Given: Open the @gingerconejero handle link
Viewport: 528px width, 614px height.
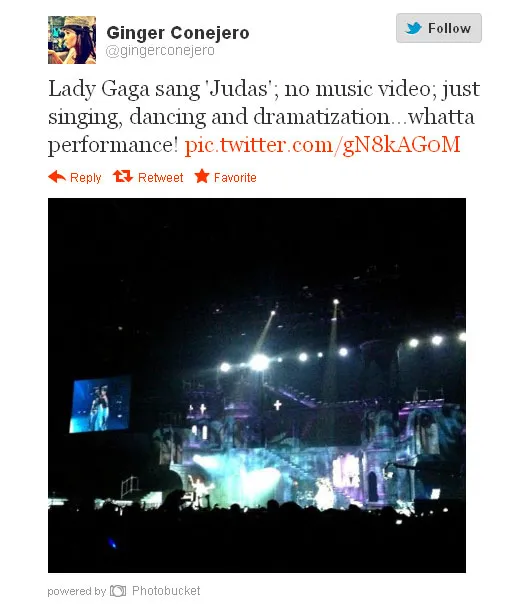Looking at the screenshot, I should tap(160, 51).
